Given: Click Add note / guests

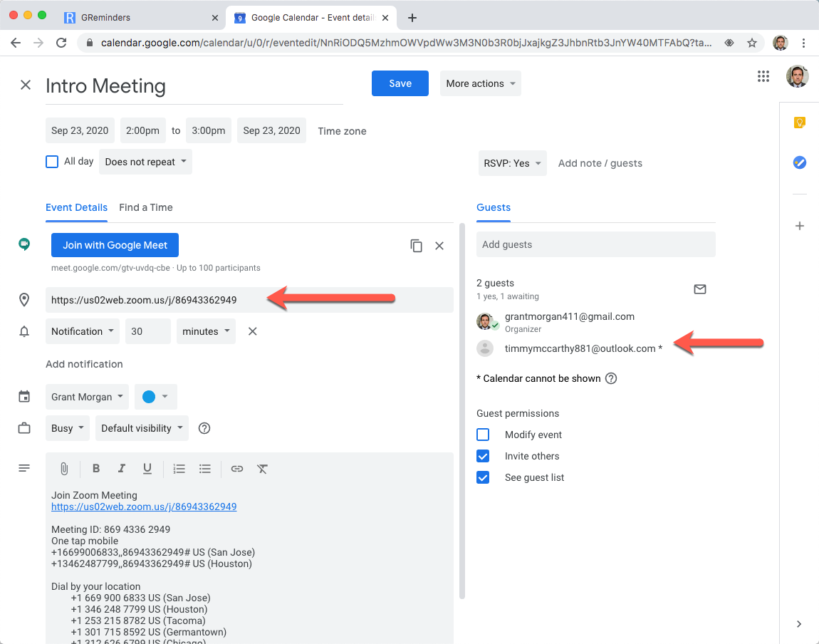Looking at the screenshot, I should [x=600, y=163].
